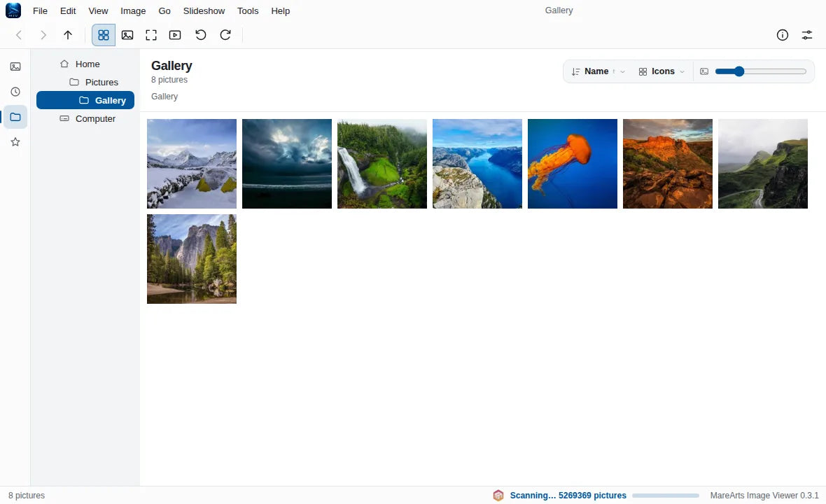The height and width of the screenshot is (504, 826).
Task: Open the recent history sidebar panel
Action: 15,92
